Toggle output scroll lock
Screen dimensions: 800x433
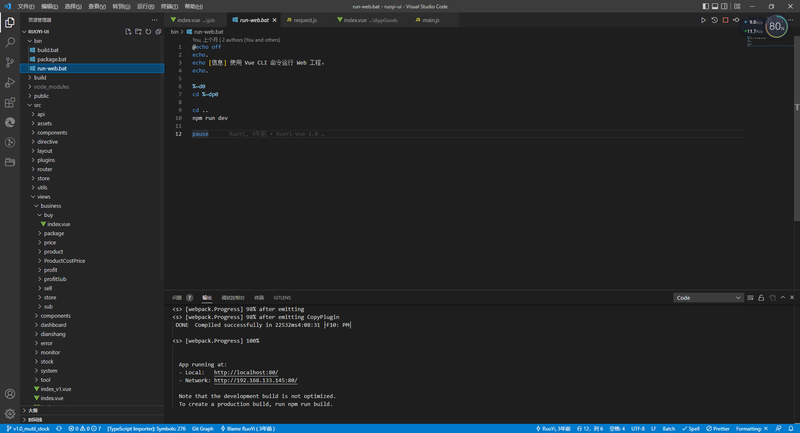[x=761, y=298]
